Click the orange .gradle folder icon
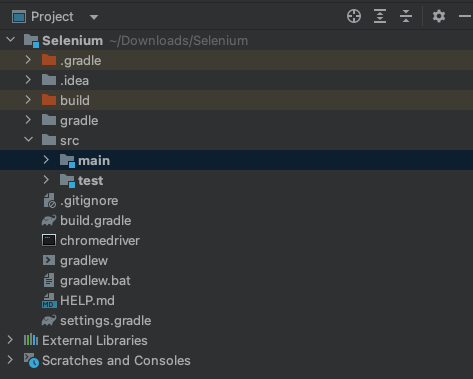 point(49,60)
